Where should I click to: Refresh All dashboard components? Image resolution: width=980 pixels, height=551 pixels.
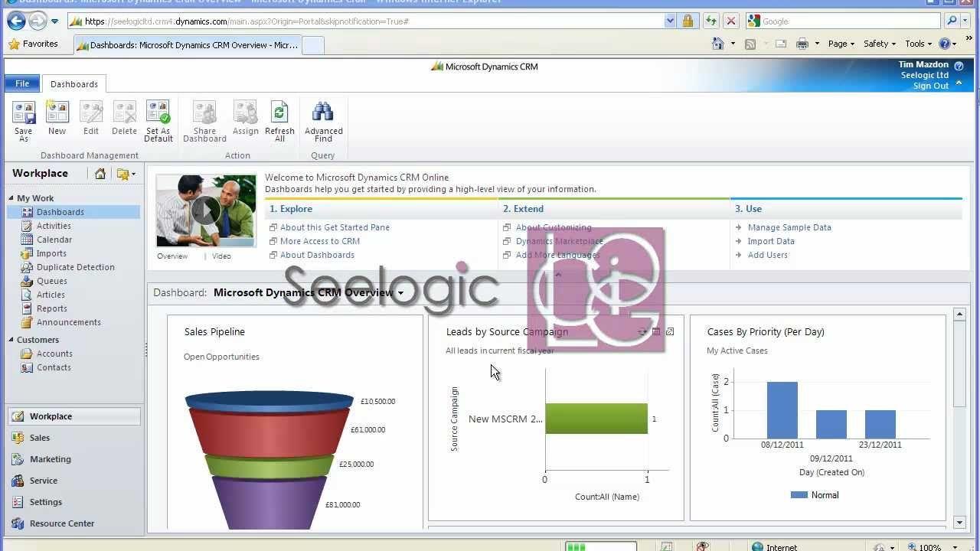pyautogui.click(x=279, y=121)
